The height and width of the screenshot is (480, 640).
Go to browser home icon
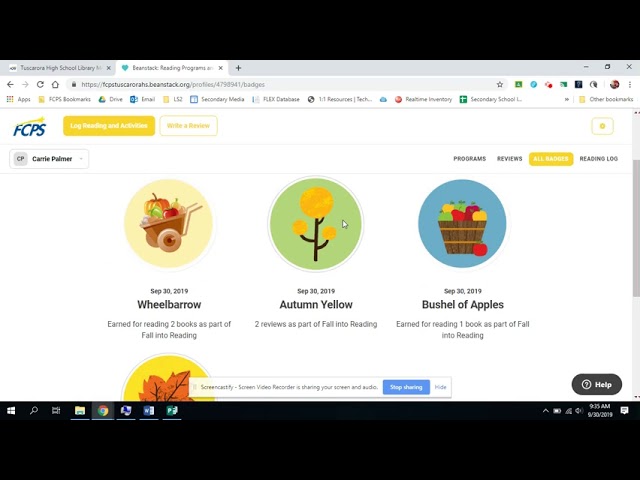pos(55,84)
